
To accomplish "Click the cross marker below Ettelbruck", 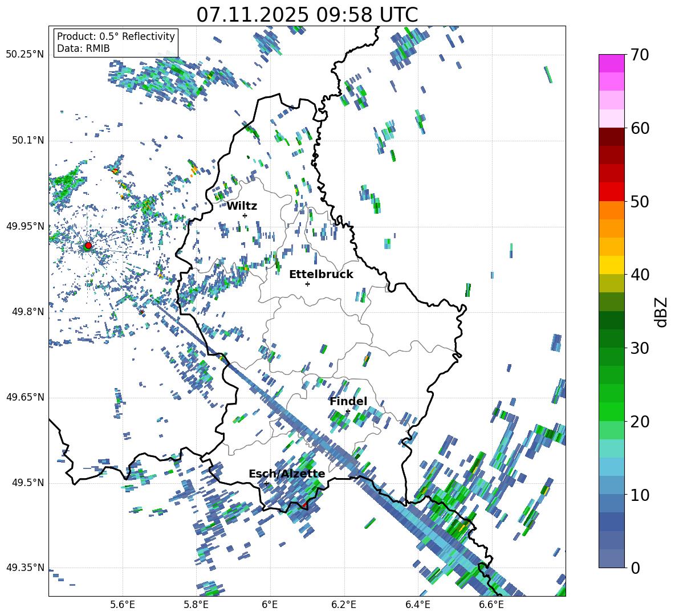I will [x=307, y=284].
